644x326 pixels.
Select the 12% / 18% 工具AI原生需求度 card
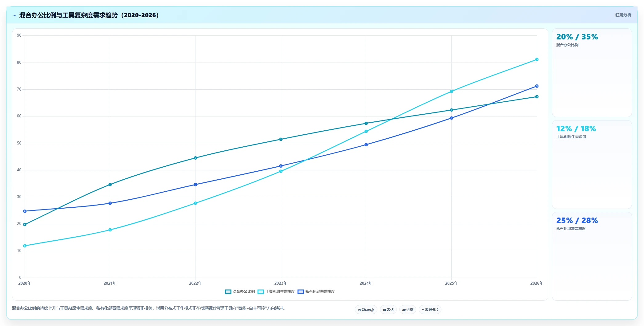(592, 165)
